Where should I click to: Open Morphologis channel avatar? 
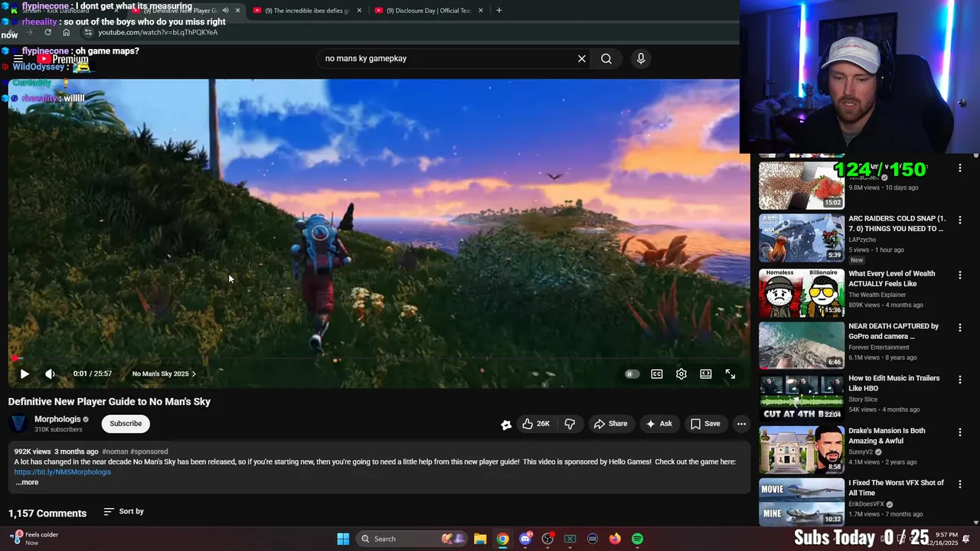[x=19, y=424]
